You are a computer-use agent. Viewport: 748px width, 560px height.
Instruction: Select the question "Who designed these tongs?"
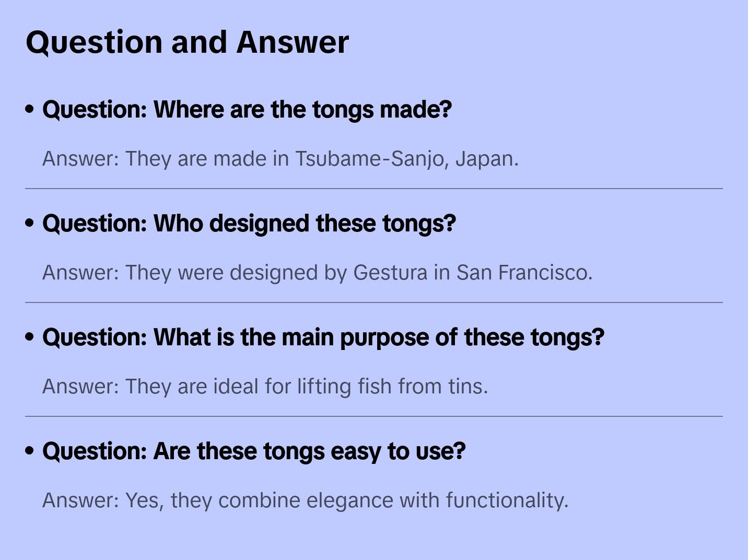(249, 224)
